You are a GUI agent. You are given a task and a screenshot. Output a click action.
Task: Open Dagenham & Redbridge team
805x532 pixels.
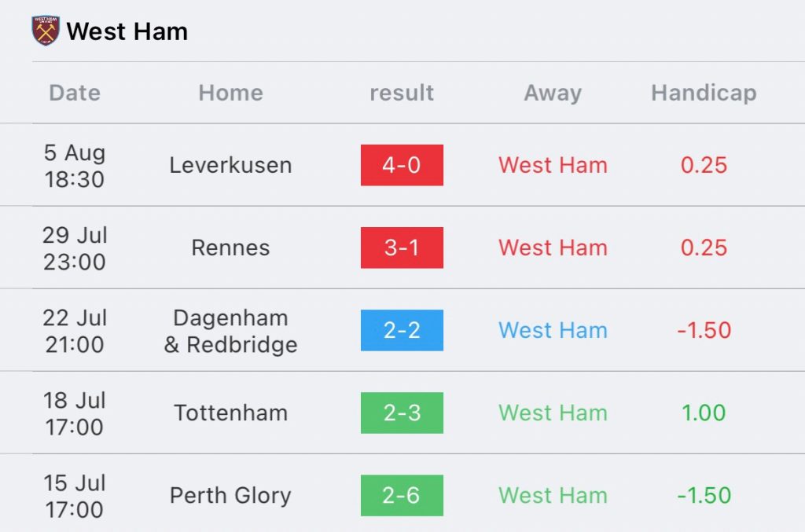[x=230, y=331]
